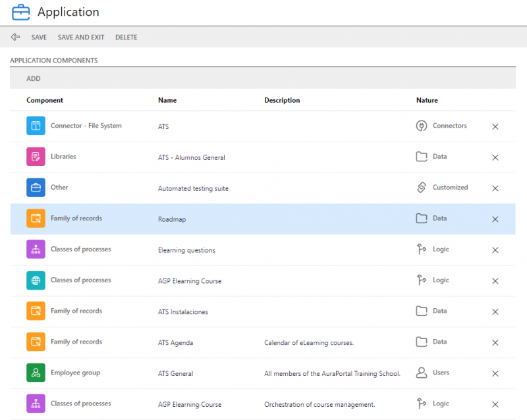Image resolution: width=527 pixels, height=420 pixels.
Task: Click the Employee group component label
Action: [75, 373]
